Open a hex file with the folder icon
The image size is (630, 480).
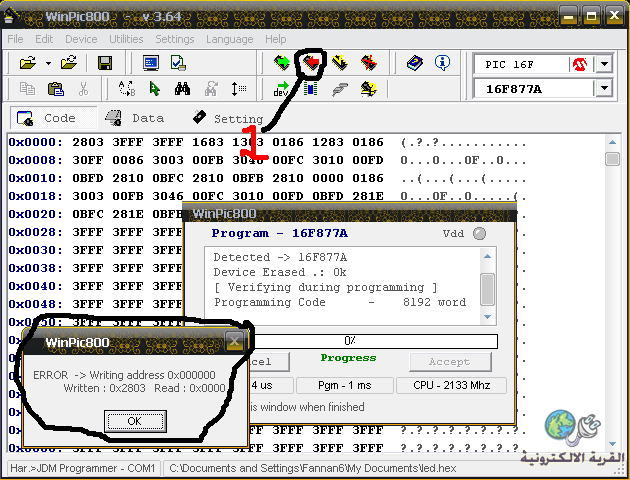(x=28, y=63)
